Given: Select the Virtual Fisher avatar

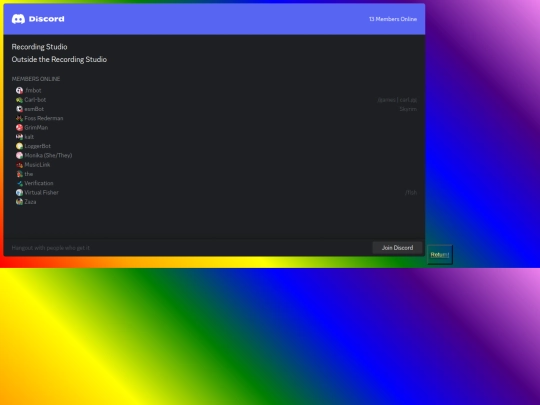Looking at the screenshot, I should (x=19, y=193).
